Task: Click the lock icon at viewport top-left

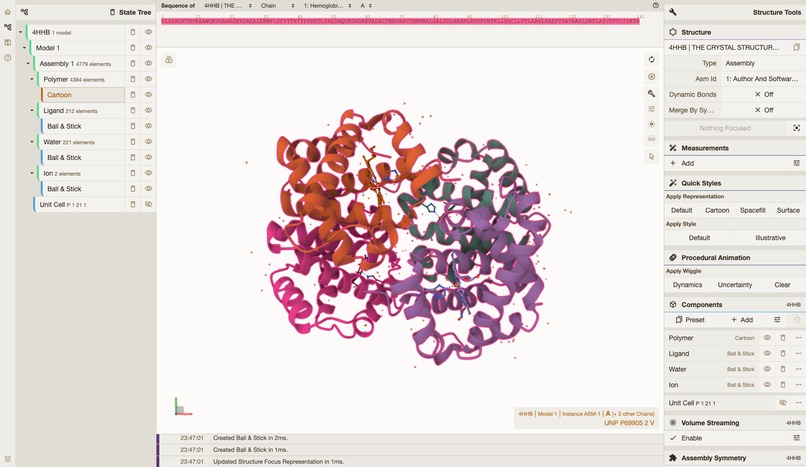Action: [169, 60]
